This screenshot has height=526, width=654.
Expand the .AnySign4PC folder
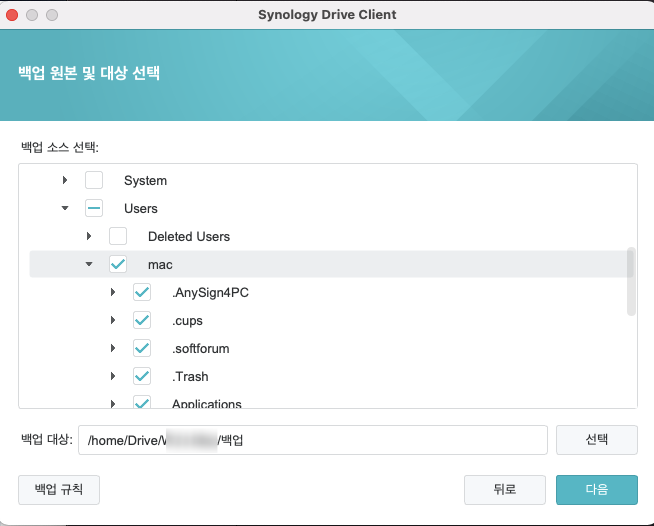click(x=113, y=292)
